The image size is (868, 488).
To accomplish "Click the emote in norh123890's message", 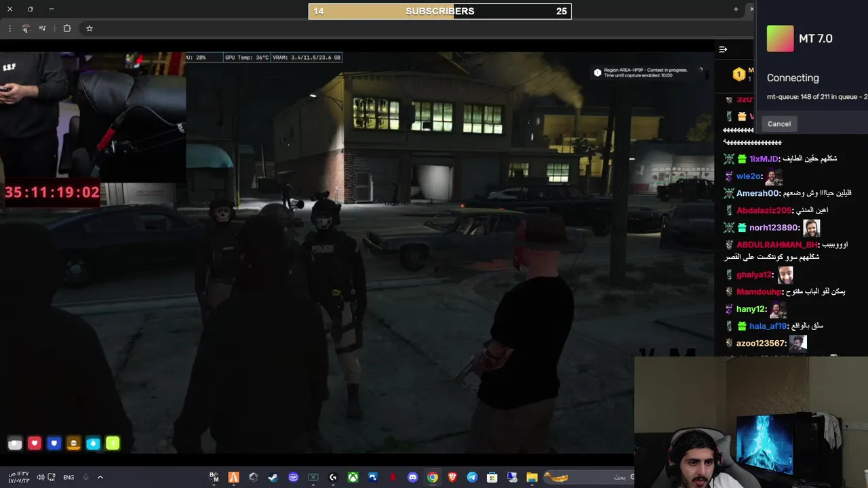I will pos(811,228).
